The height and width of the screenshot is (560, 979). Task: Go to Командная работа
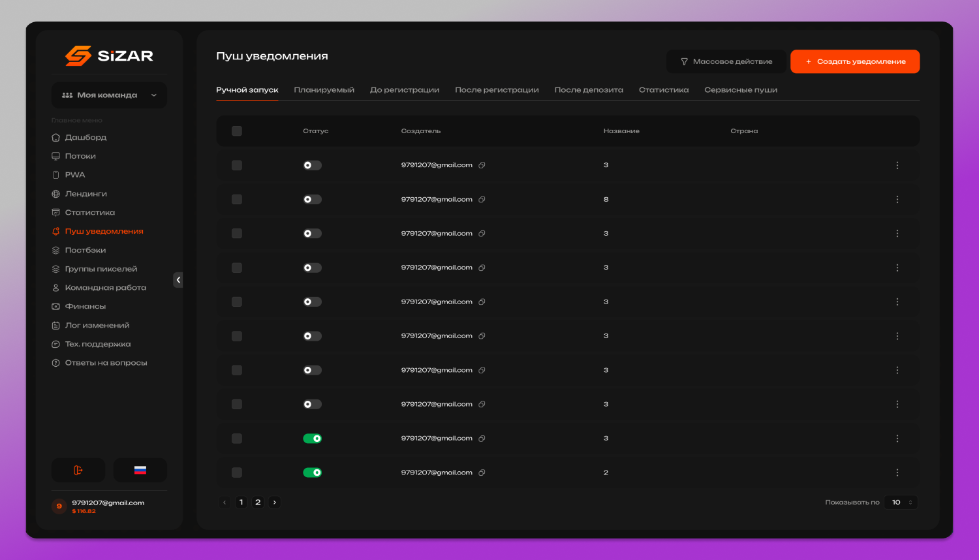point(99,288)
